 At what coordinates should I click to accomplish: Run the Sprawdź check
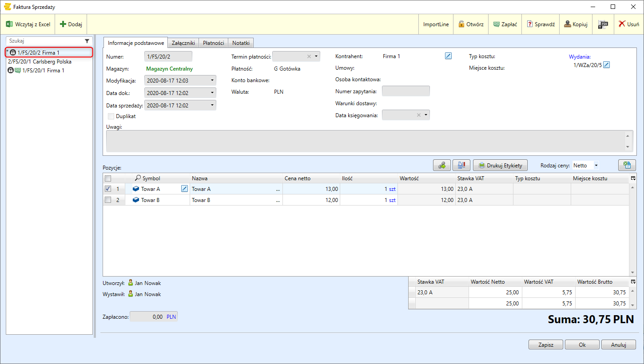(x=541, y=24)
